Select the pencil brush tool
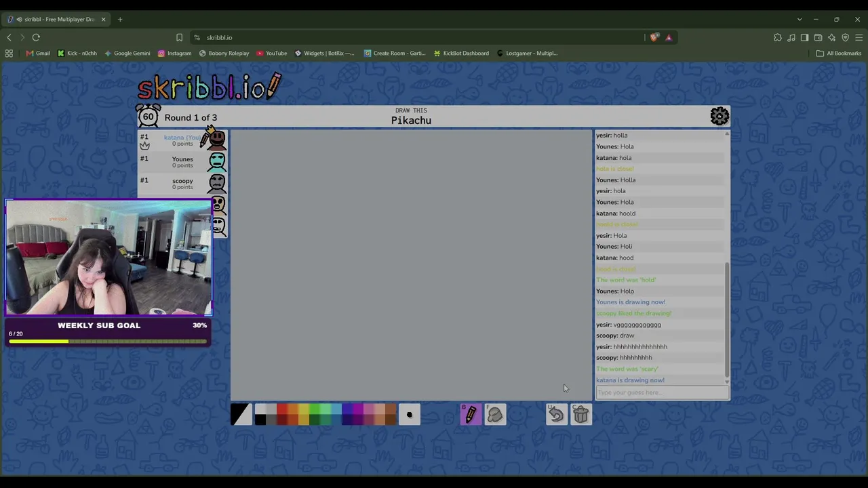Image resolution: width=868 pixels, height=488 pixels. tap(471, 414)
